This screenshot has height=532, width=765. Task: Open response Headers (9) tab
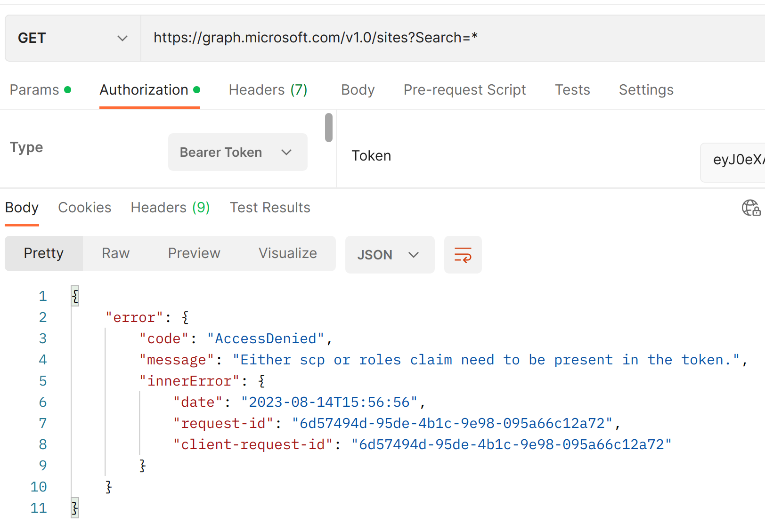(170, 208)
